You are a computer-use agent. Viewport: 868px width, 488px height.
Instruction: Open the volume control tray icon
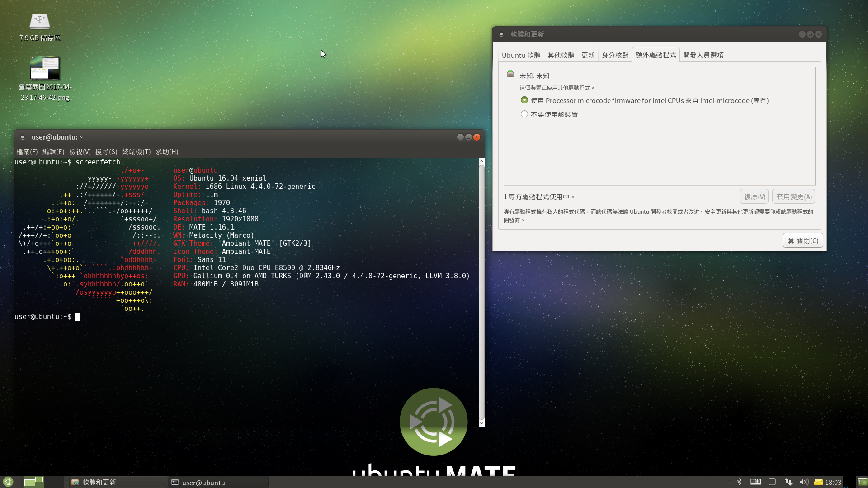pyautogui.click(x=804, y=482)
